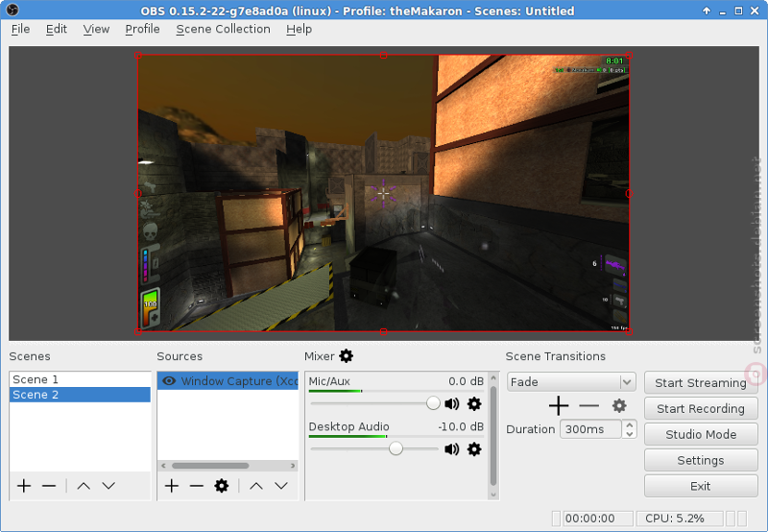This screenshot has width=768, height=532.
Task: Move source up in Sources list
Action: click(256, 486)
